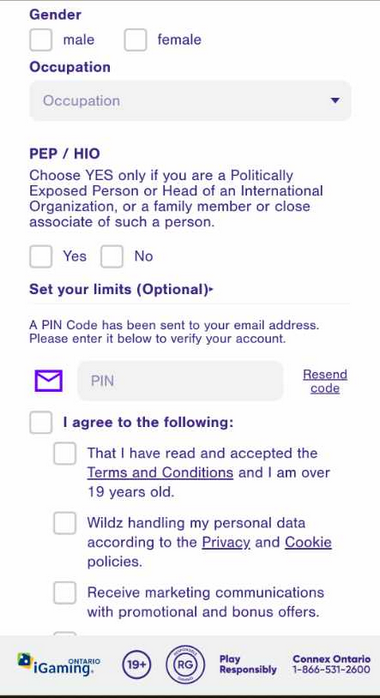Image resolution: width=380 pixels, height=698 pixels.
Task: Open the Occupation dropdown
Action: [x=190, y=101]
